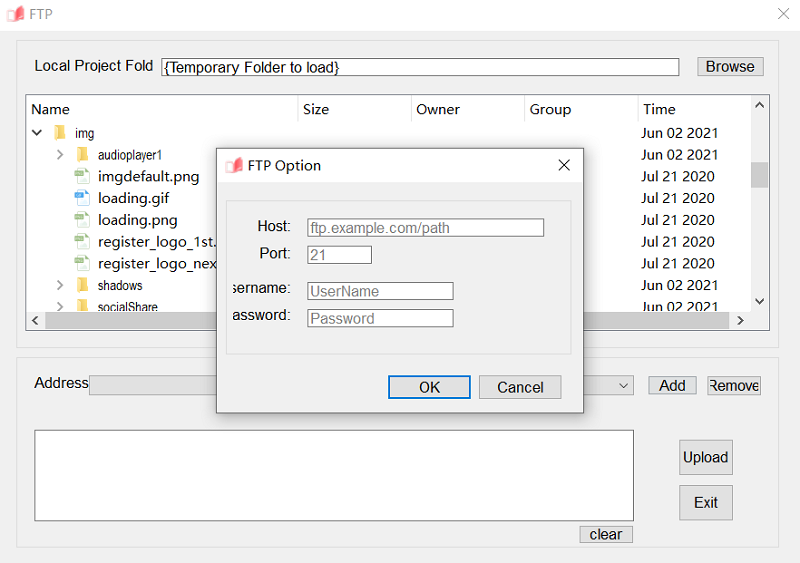Expand the audioplayer1 folder
This screenshot has height=563, width=800.
(x=60, y=155)
